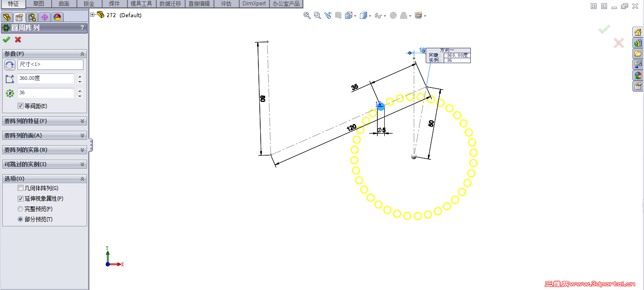Open the DimXpertManager crosshair tab
Viewport: 644px width, 290px height.
(x=44, y=17)
